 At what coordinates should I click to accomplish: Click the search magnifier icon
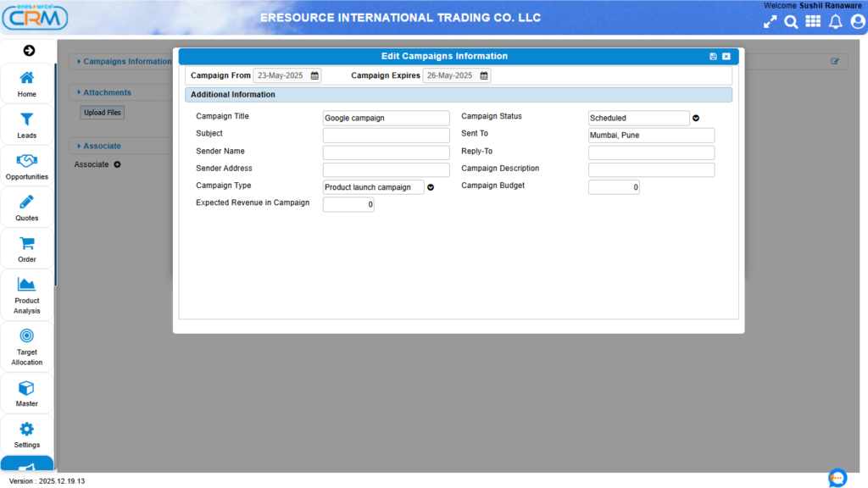(x=791, y=23)
